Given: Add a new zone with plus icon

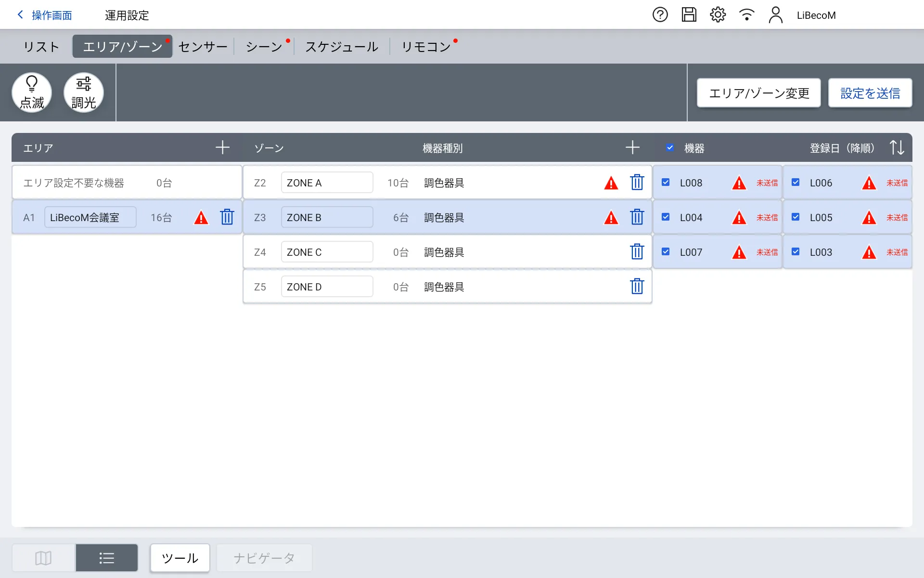Looking at the screenshot, I should (x=632, y=147).
